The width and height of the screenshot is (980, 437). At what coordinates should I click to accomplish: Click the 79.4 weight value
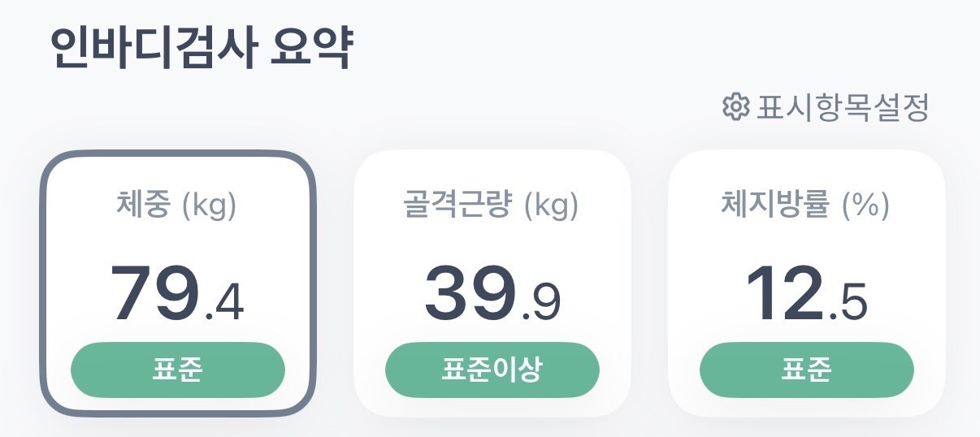(177, 293)
